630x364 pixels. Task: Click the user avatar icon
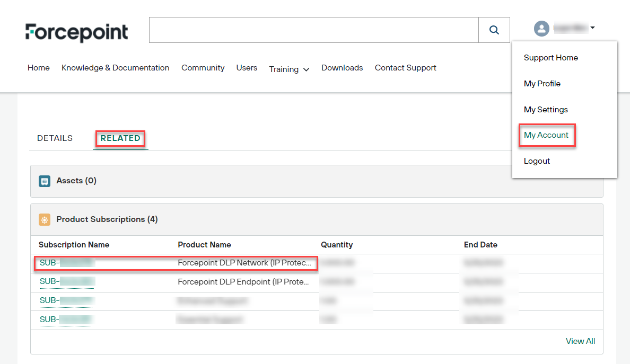[541, 28]
